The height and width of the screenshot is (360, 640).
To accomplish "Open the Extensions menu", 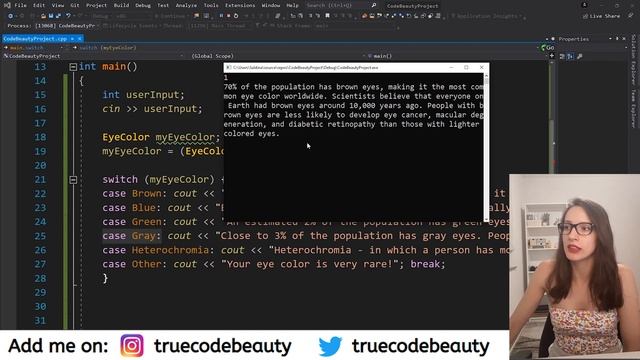I will point(240,5).
